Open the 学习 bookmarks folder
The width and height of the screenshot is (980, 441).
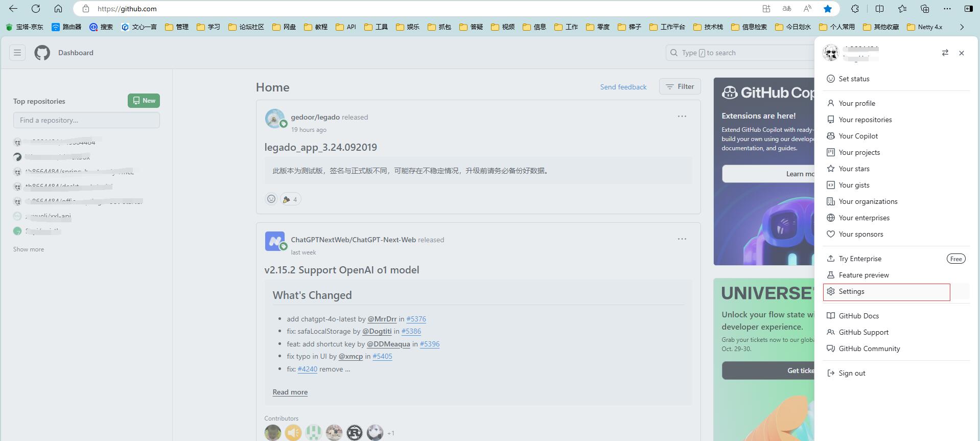pyautogui.click(x=208, y=27)
